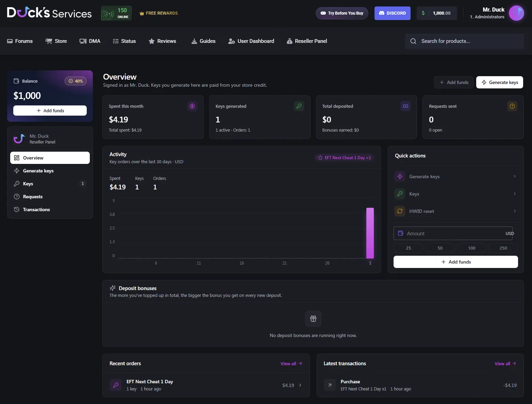Click the key icon on Keys generated card
The height and width of the screenshot is (404, 532).
(299, 106)
